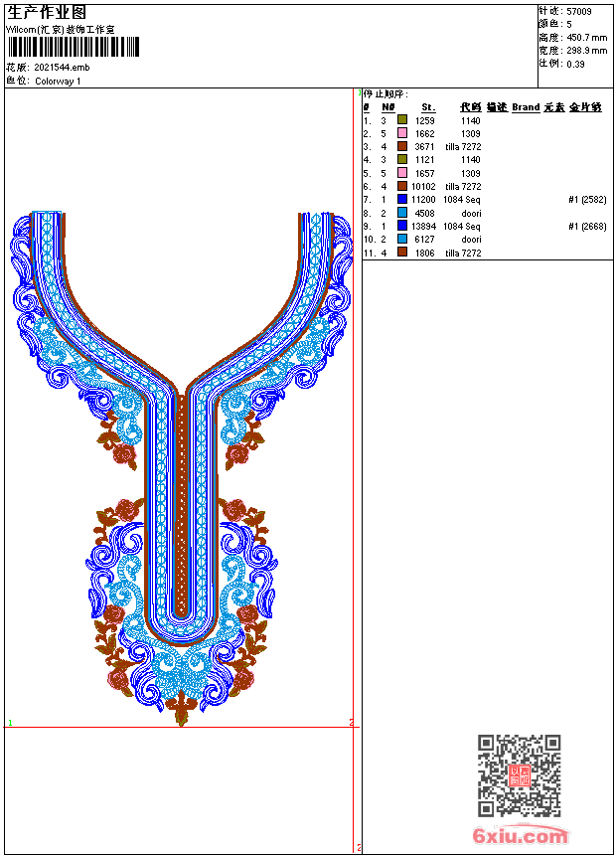This screenshot has height=855, width=616.
Task: Click code 'tilla 7272' in stop row 6
Action: tap(463, 187)
